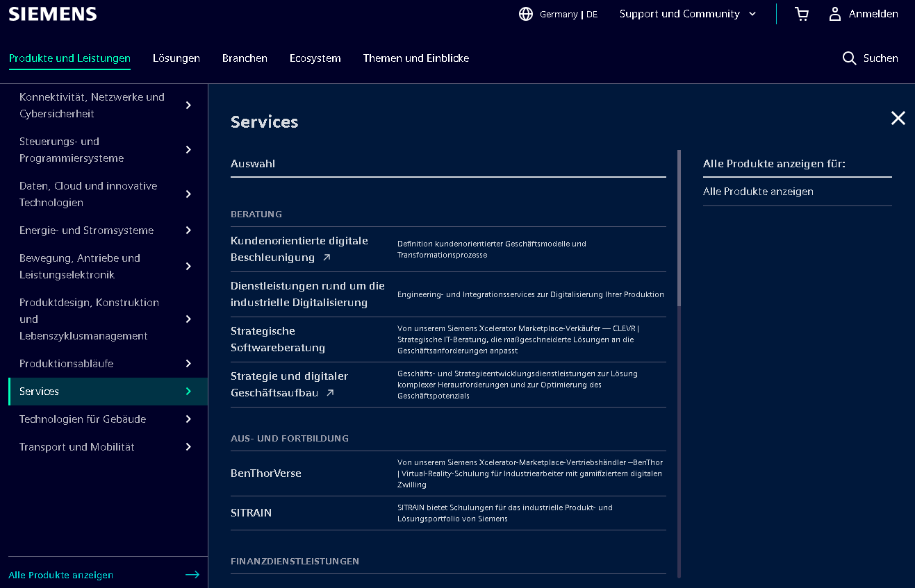
Task: Expand Energie- und Stromsysteme chevron
Action: tap(188, 230)
